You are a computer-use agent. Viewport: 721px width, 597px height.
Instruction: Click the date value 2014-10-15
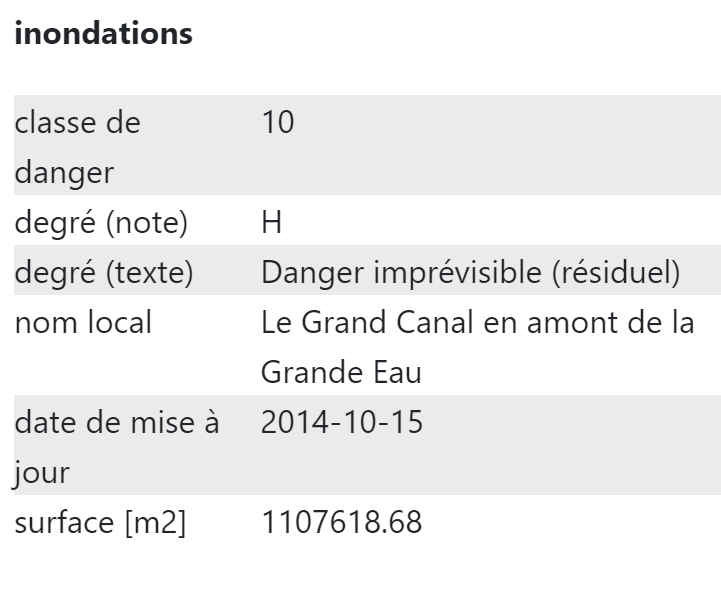point(342,422)
